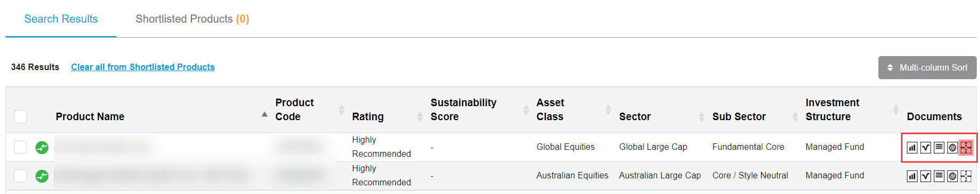980x194 pixels.
Task: Click Clear all from Shortlisted Products link
Action: tap(143, 67)
